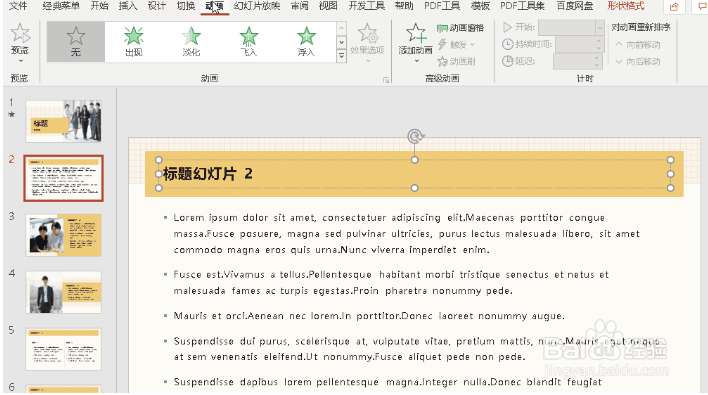Screen dimensions: 708x395
Task: Click the share icon at top right
Action: [x=674, y=6]
